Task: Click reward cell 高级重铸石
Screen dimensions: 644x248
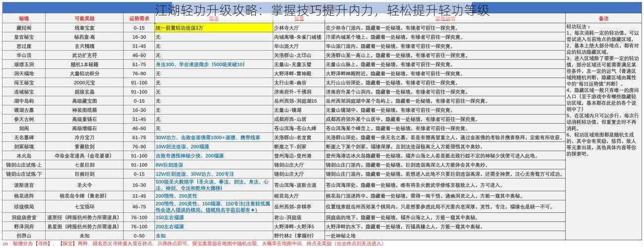Action: (x=85, y=119)
